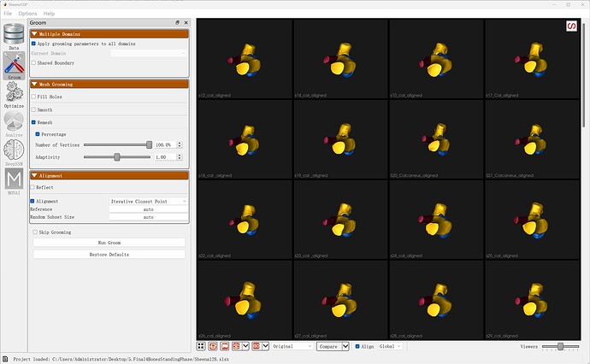
Task: Select the s12_cal_aligned shape view
Action: coord(245,59)
